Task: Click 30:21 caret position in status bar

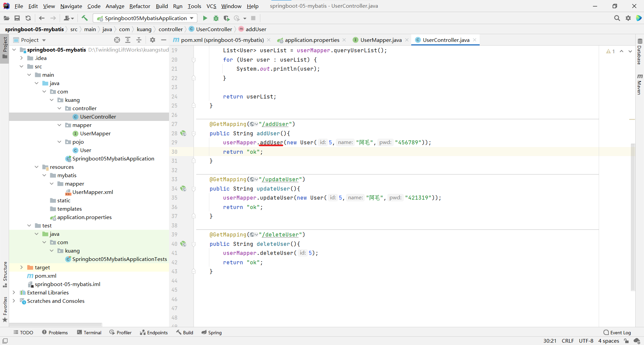Action: click(x=550, y=341)
